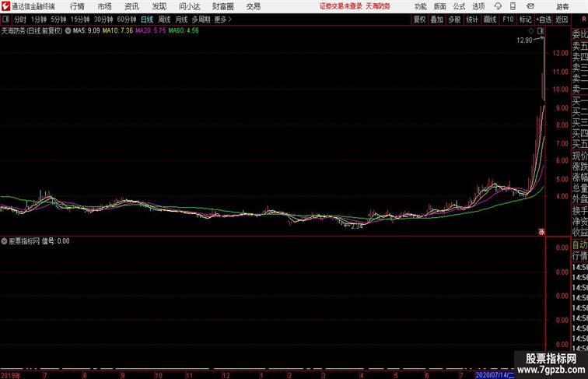Open the 财富圈 menu
This screenshot has width=588, height=379.
(x=222, y=6)
